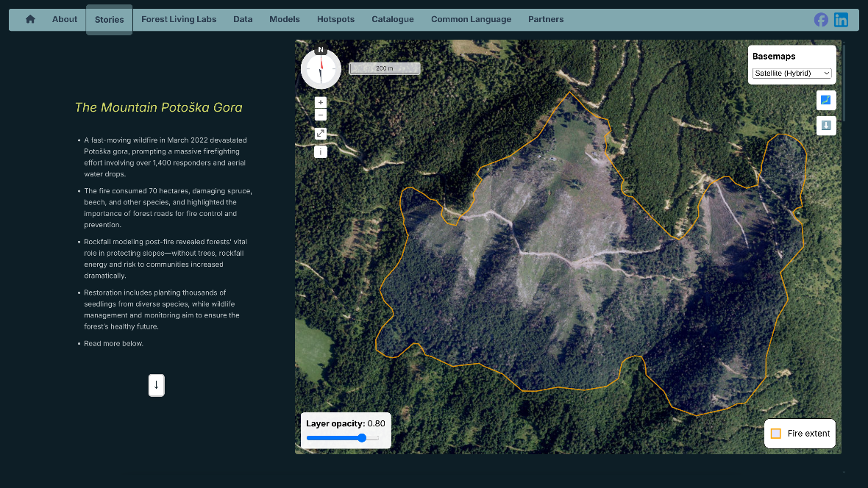Go to the home page icon
Screen dimensions: 868x488
(x=30, y=19)
